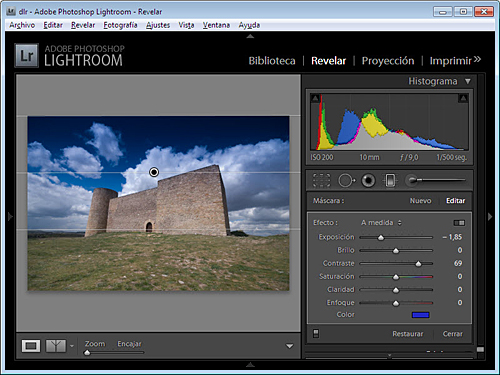500x375 pixels.
Task: Click the Contraste slider handle
Action: pos(418,264)
